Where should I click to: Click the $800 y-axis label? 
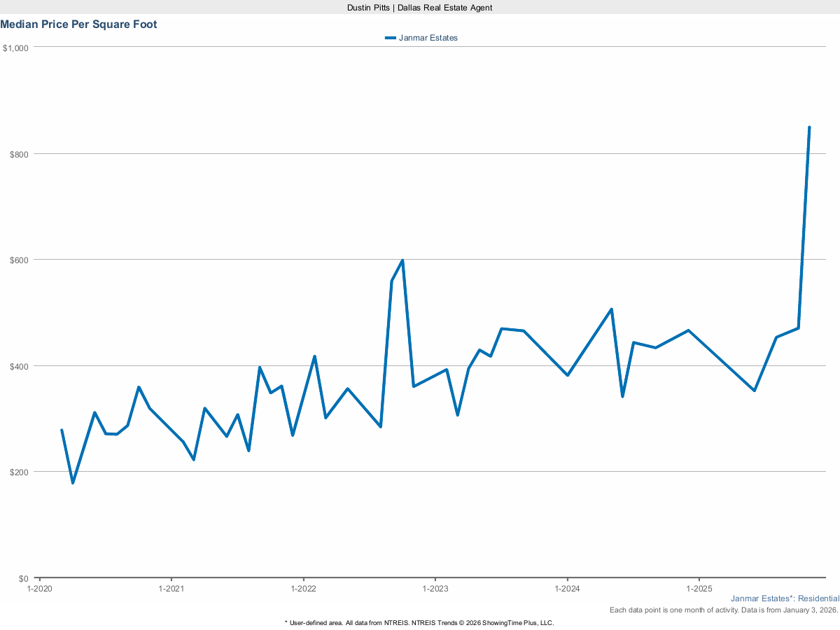coord(17,153)
